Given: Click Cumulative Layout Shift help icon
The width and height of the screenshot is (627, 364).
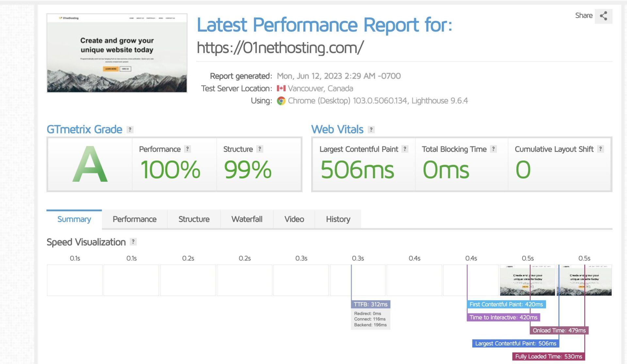Looking at the screenshot, I should tap(600, 149).
